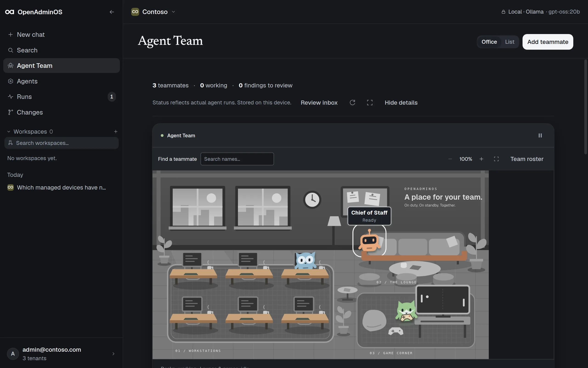Click the Add teammate button
The image size is (588, 368).
[548, 42]
